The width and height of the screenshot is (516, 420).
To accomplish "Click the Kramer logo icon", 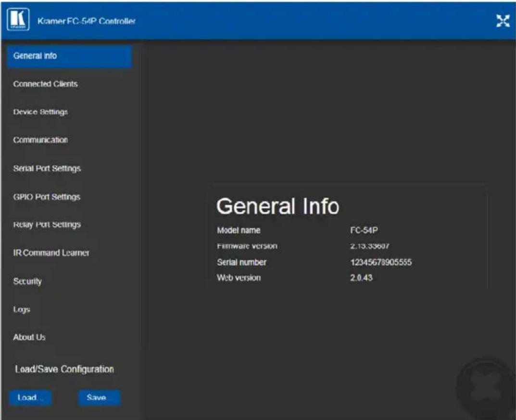I will [x=18, y=19].
